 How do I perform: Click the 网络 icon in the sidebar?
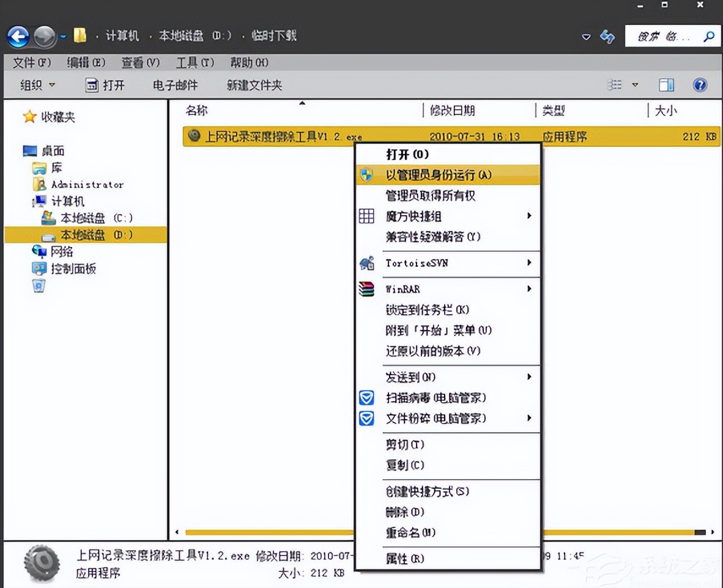point(38,251)
